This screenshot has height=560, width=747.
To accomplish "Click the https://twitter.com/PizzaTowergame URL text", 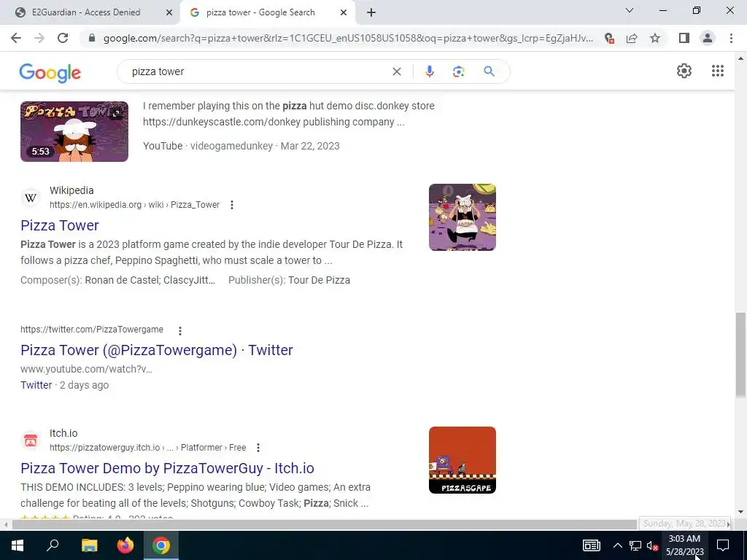I will 92,330.
